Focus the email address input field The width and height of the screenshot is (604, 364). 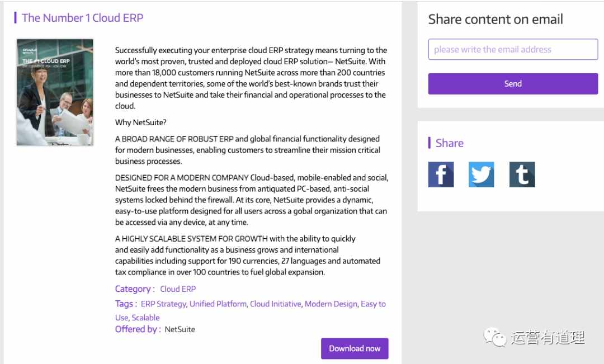point(513,49)
